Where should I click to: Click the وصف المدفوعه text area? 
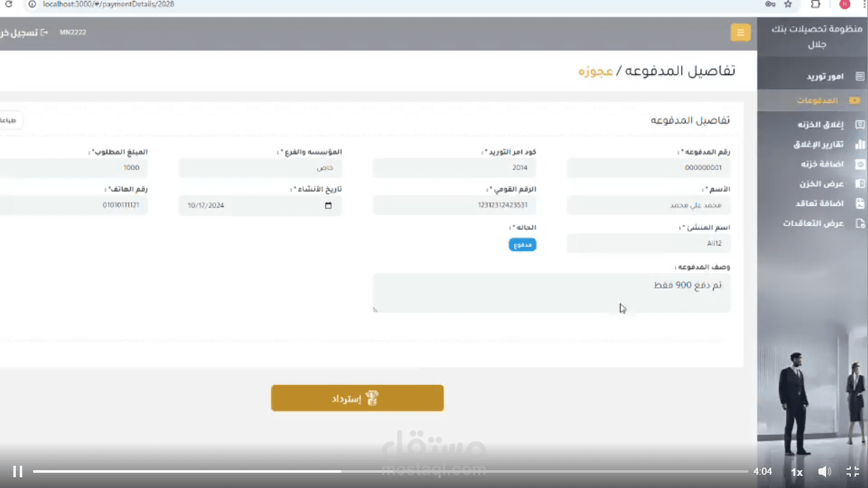tap(552, 293)
